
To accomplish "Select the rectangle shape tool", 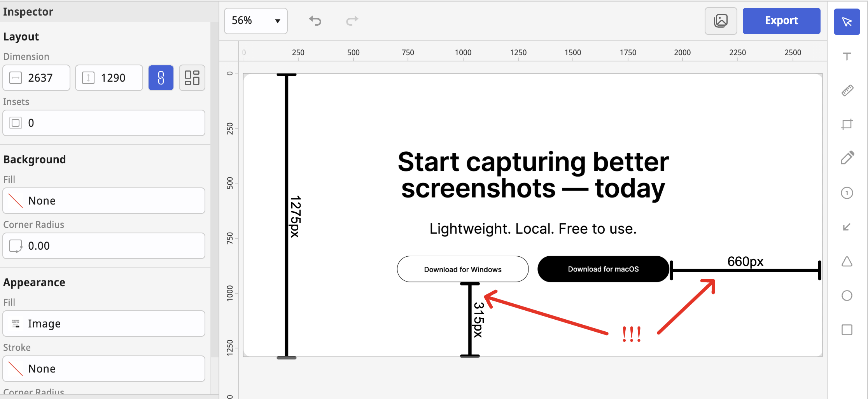I will pyautogui.click(x=847, y=330).
